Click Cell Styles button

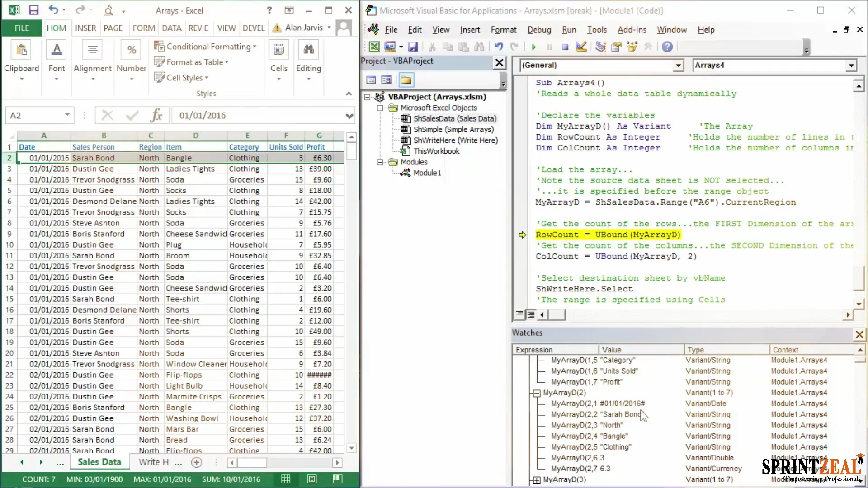point(181,78)
